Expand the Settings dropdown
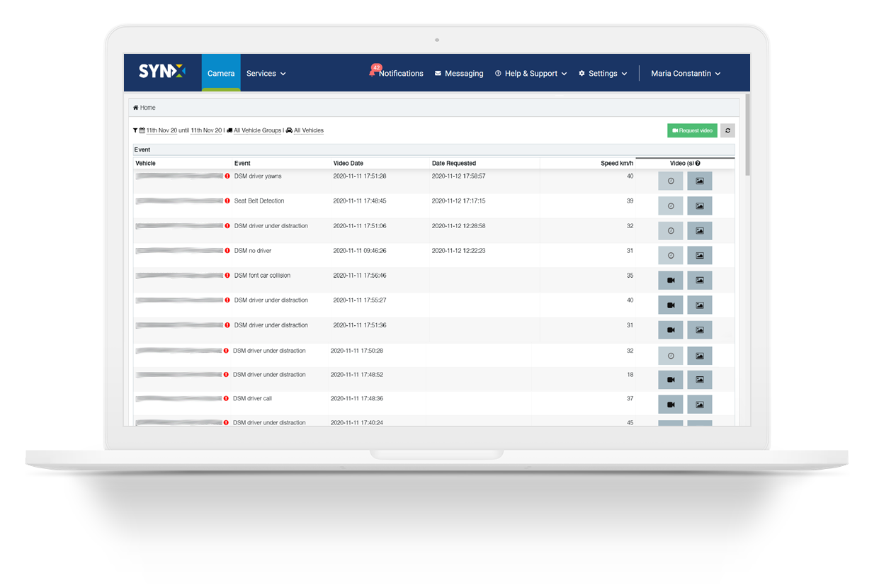 point(603,74)
